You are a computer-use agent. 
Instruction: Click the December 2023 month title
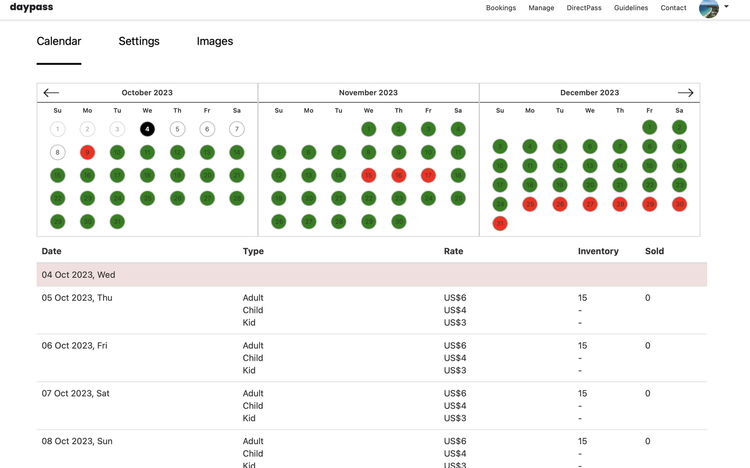pos(589,92)
